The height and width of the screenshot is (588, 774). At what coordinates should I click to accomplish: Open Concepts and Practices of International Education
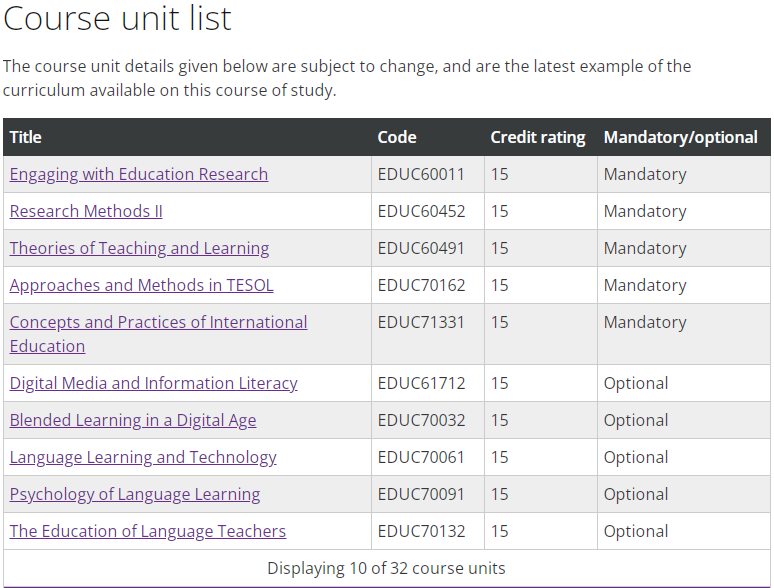click(158, 334)
